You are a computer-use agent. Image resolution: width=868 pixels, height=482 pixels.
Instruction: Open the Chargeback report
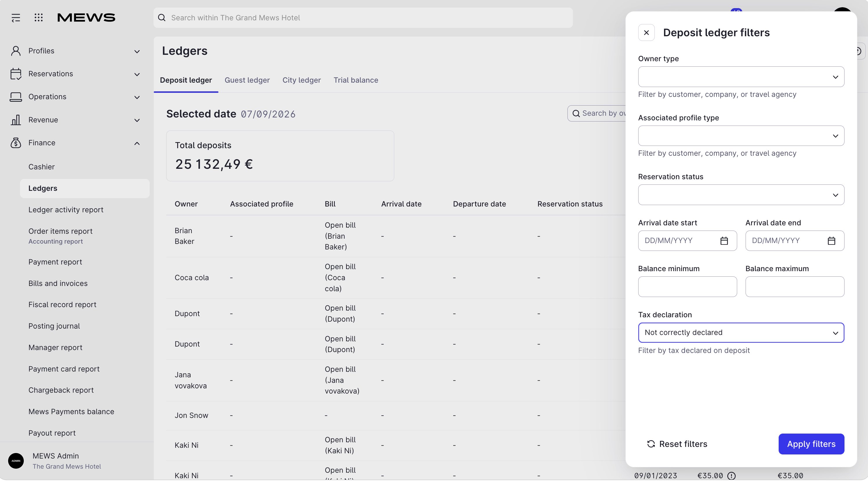point(61,390)
